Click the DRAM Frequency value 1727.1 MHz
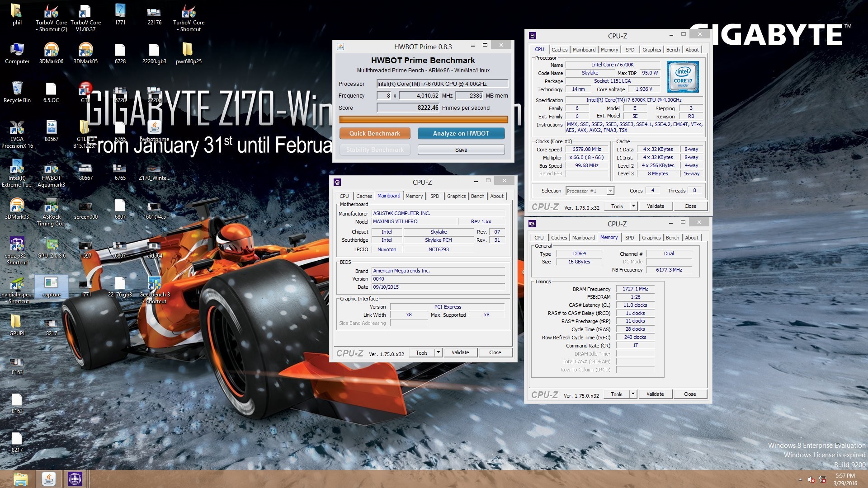This screenshot has width=868, height=488. click(x=635, y=289)
